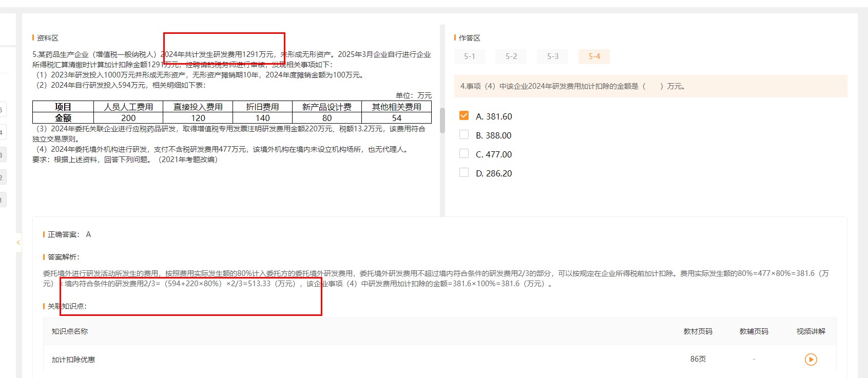This screenshot has width=868, height=378.
Task: Go to sub-question tab 5-3
Action: (552, 56)
